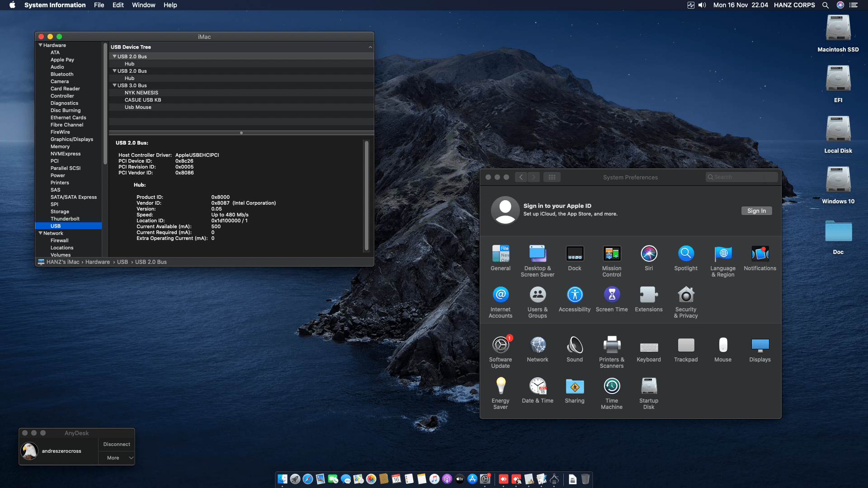Collapse the USB 3.0 Bus tree node
This screenshot has height=488, width=868.
pos(114,85)
